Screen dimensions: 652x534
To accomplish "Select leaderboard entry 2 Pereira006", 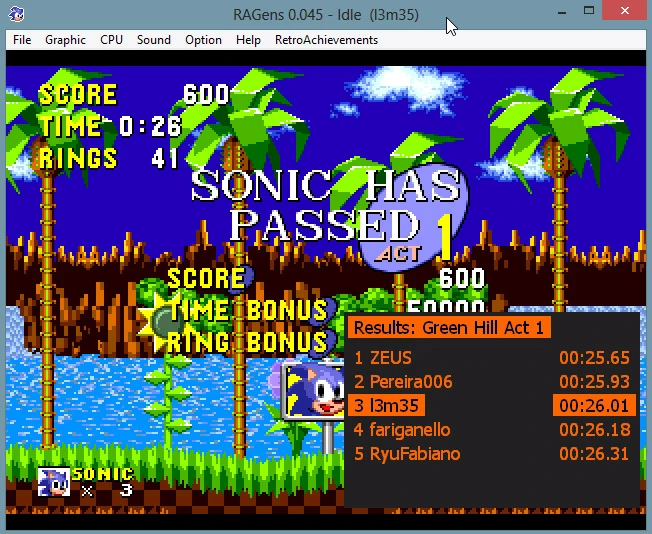I will (403, 382).
